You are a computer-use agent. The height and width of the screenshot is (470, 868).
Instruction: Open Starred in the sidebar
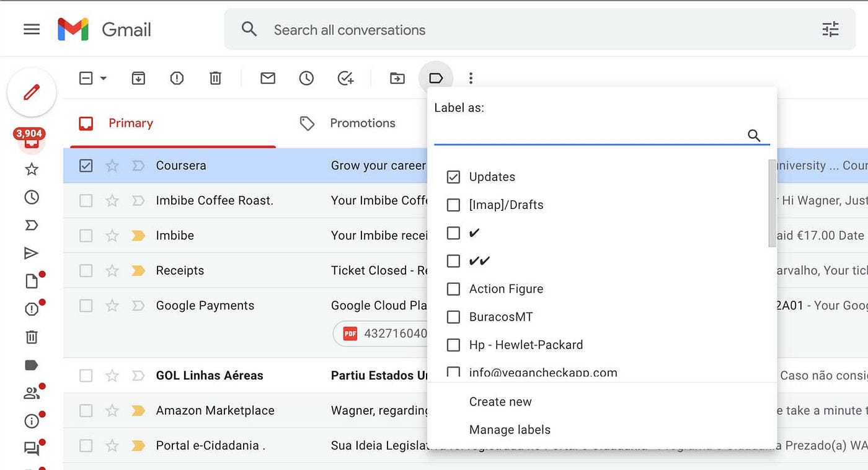[32, 169]
